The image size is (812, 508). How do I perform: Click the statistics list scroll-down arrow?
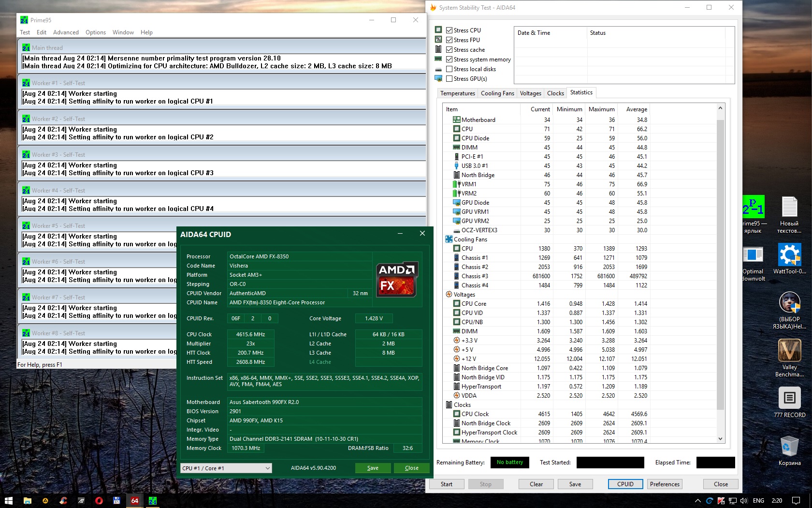tap(720, 439)
